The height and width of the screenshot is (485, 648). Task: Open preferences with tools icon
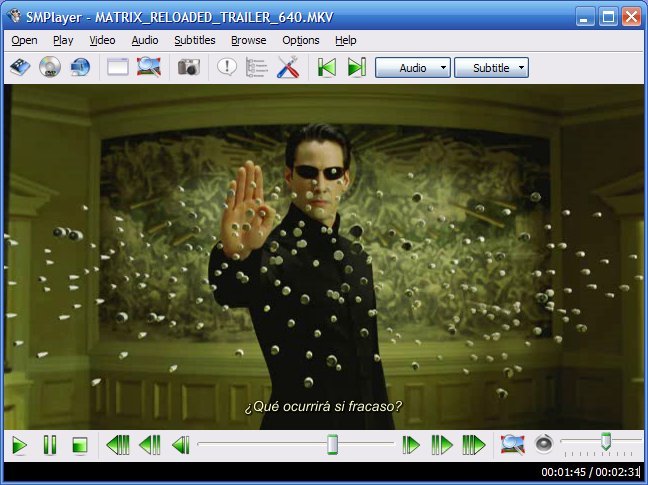click(288, 67)
